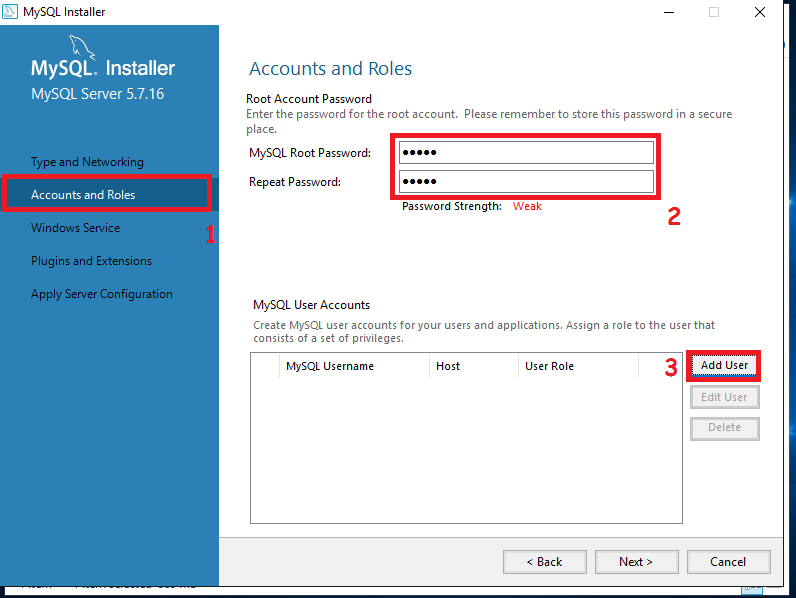
Task: Click the MySQL Server 5.7.16 version text
Action: pos(97,94)
